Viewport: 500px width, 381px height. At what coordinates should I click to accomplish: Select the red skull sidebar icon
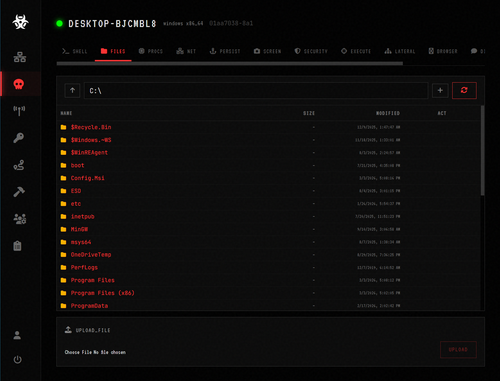tap(19, 84)
